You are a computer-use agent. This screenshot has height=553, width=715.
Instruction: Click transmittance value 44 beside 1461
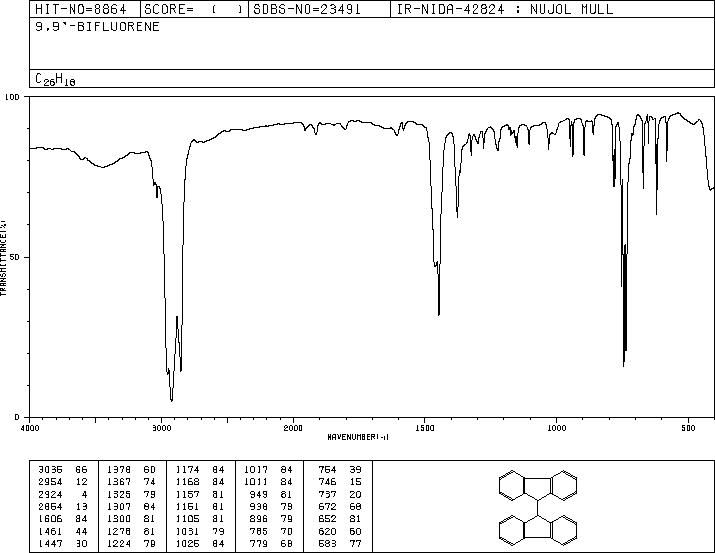point(82,531)
